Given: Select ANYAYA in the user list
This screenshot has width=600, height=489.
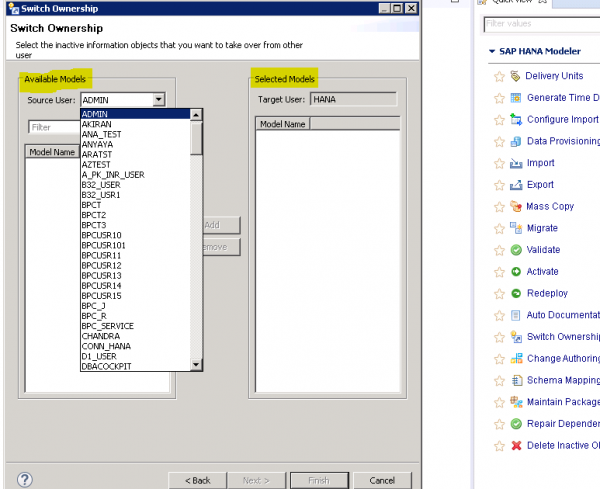Looking at the screenshot, I should [135, 145].
